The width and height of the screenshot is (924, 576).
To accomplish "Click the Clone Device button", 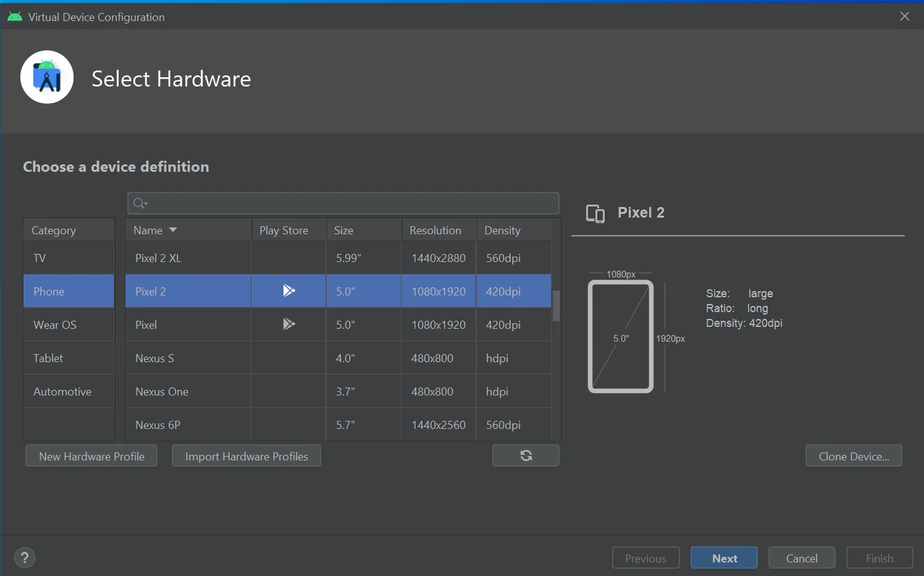I will [854, 456].
